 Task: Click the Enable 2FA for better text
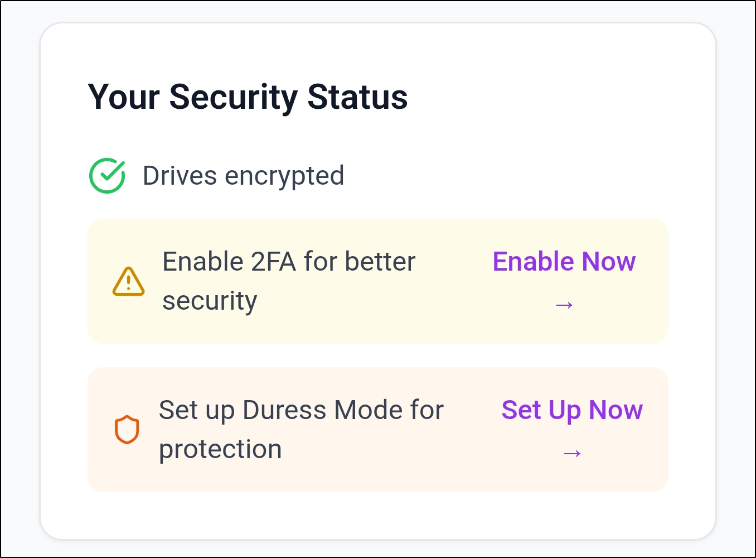288,262
